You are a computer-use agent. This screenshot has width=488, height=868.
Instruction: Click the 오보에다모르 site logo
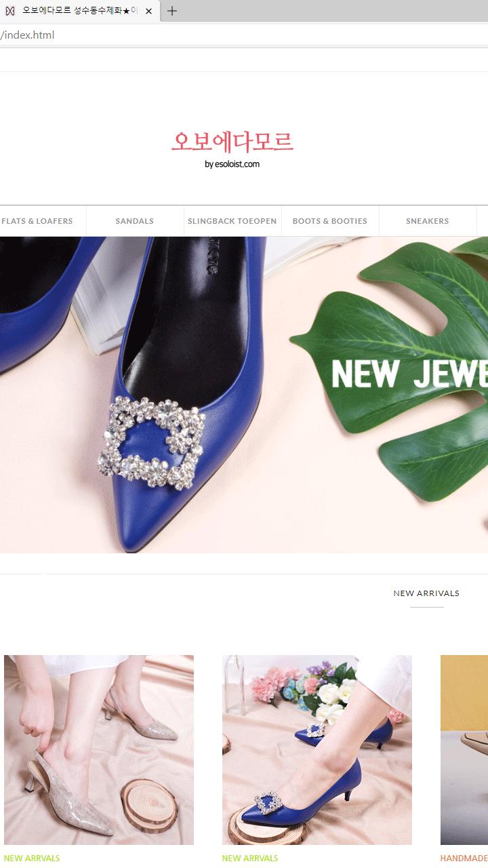(232, 141)
